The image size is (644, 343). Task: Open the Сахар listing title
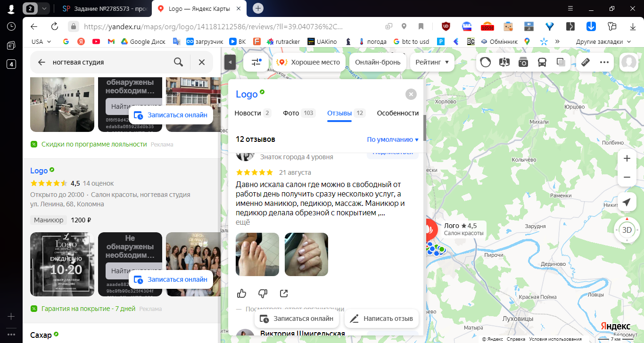point(41,335)
